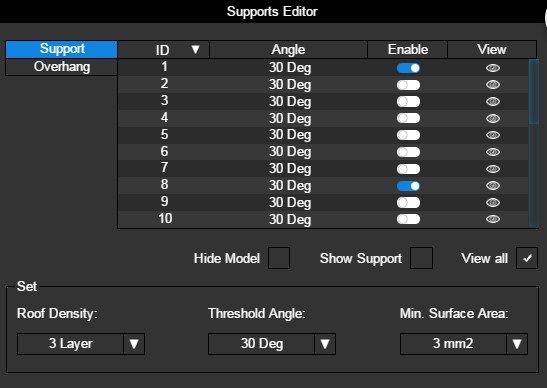Viewport: 547px width, 388px height.
Task: Tick the Show Support checkbox
Action: point(421,258)
